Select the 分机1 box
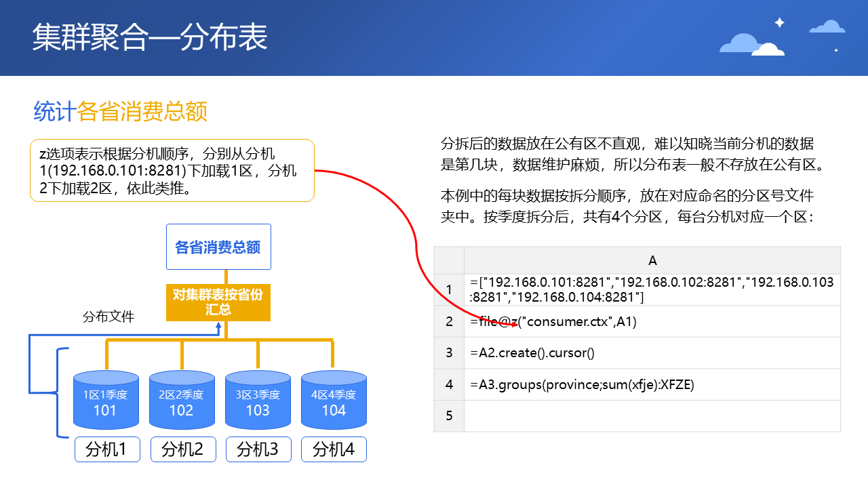868x488 pixels. [x=106, y=449]
